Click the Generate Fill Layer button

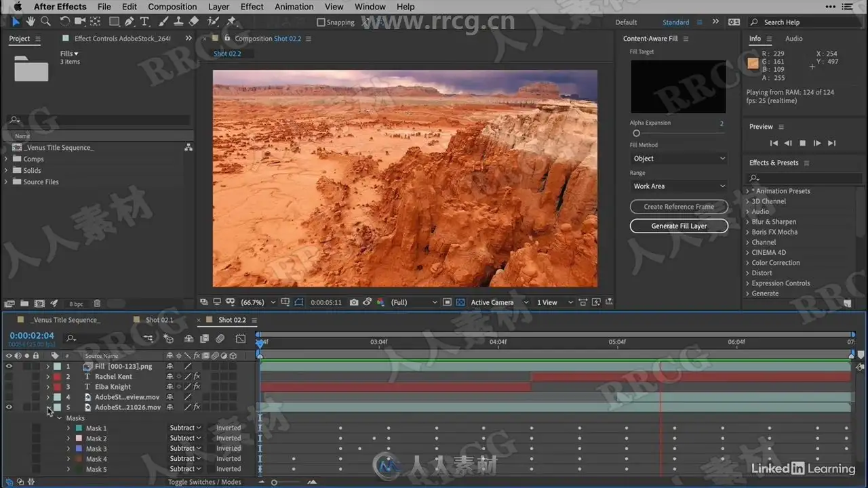pyautogui.click(x=679, y=226)
